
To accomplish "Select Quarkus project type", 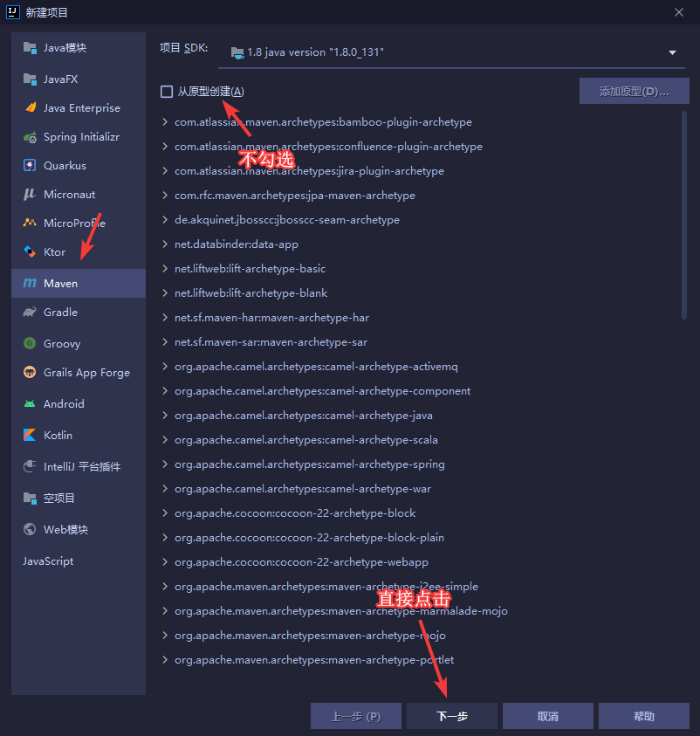I will (79, 166).
